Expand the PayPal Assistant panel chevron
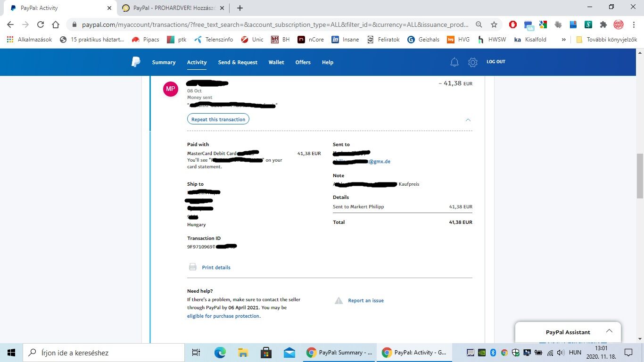 point(609,331)
